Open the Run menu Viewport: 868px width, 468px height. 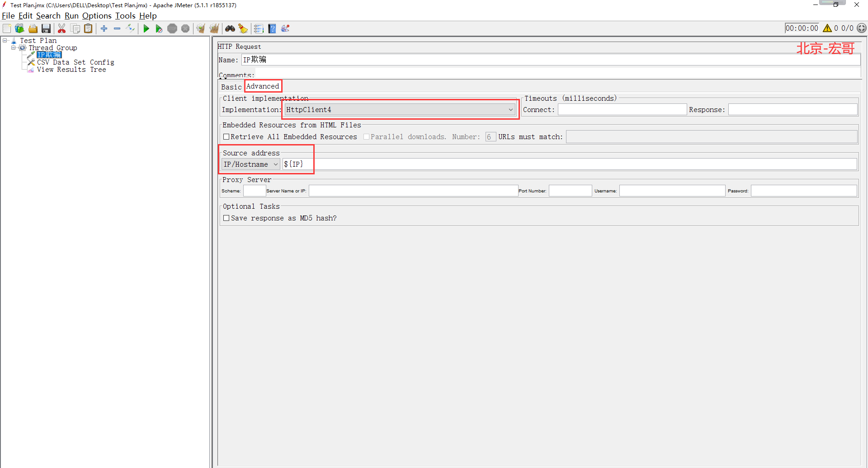click(x=71, y=16)
